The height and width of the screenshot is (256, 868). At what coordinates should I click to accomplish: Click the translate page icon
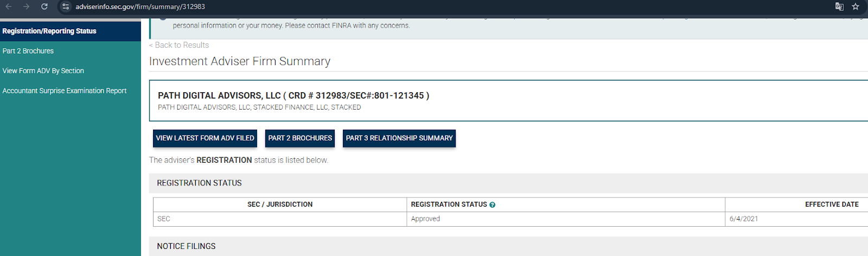[x=839, y=7]
